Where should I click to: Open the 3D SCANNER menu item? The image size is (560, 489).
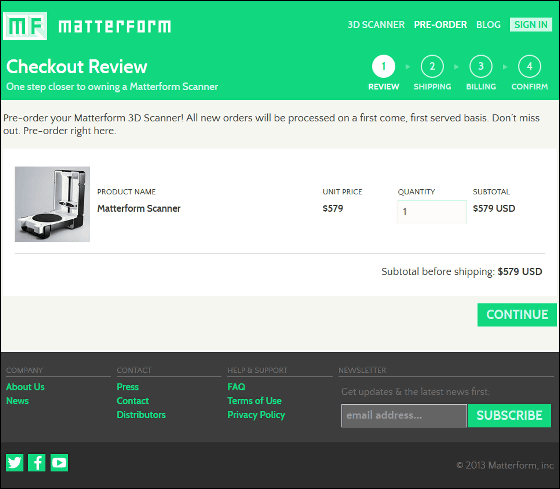pyautogui.click(x=376, y=25)
